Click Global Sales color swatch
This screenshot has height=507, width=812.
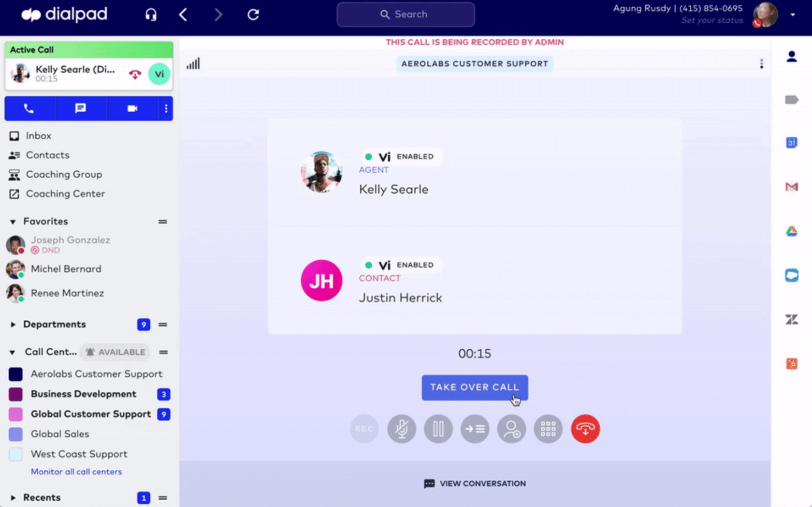coord(15,434)
